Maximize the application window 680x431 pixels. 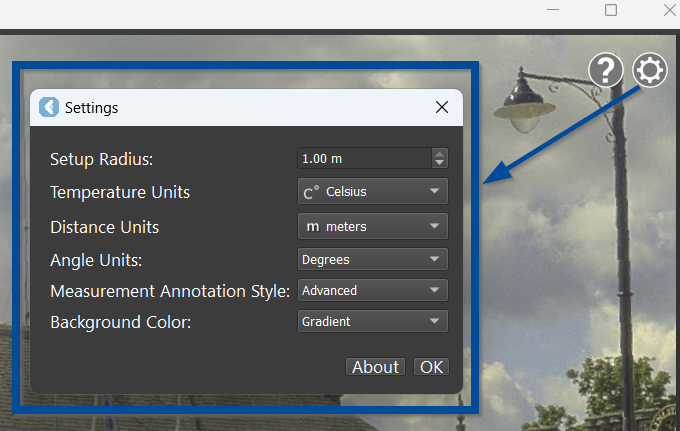pyautogui.click(x=611, y=10)
